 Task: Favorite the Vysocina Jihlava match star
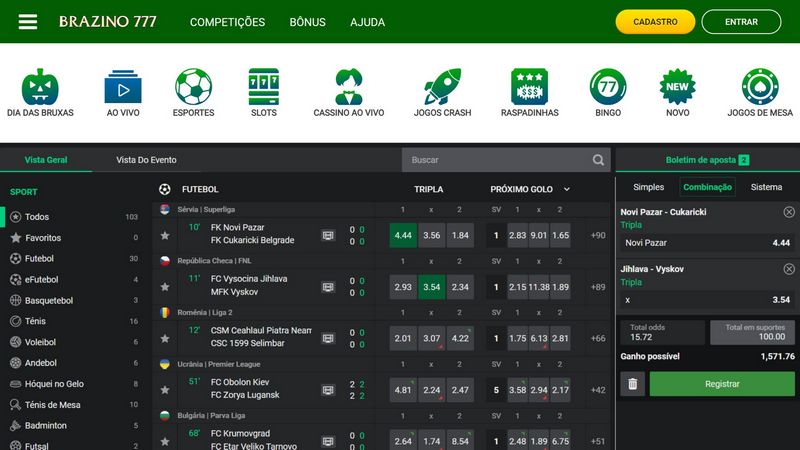point(165,287)
